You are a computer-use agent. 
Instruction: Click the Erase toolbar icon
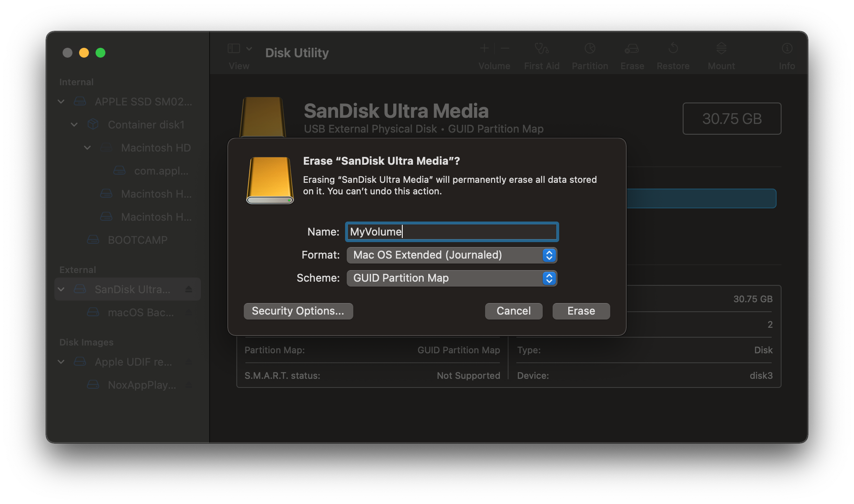click(632, 49)
